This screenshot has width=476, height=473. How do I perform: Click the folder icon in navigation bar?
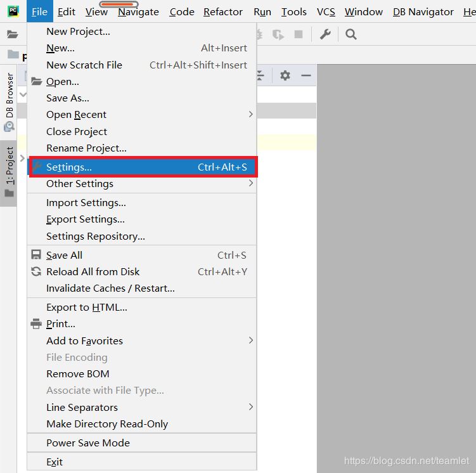[13, 54]
